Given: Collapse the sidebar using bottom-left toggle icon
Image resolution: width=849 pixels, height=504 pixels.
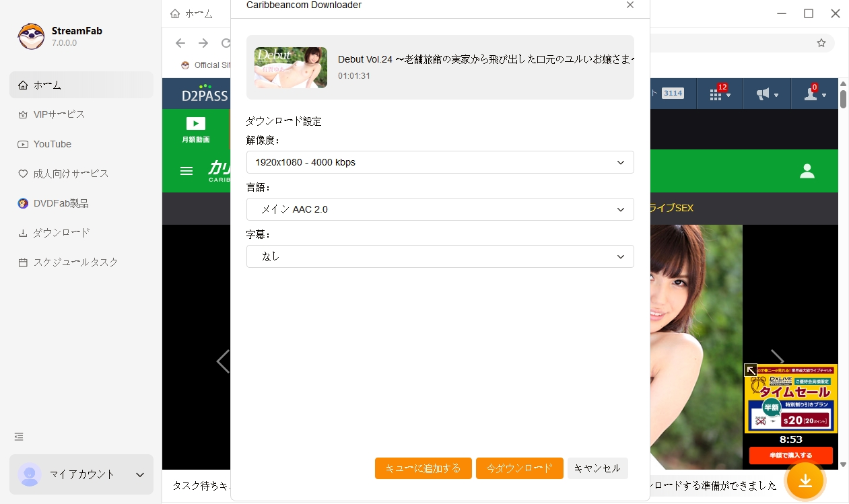Looking at the screenshot, I should 19,437.
